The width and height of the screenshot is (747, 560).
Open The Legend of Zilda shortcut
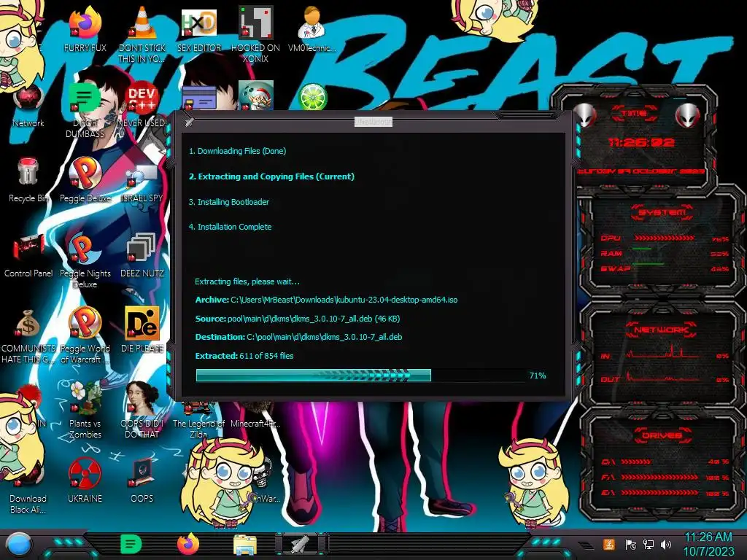point(198,420)
